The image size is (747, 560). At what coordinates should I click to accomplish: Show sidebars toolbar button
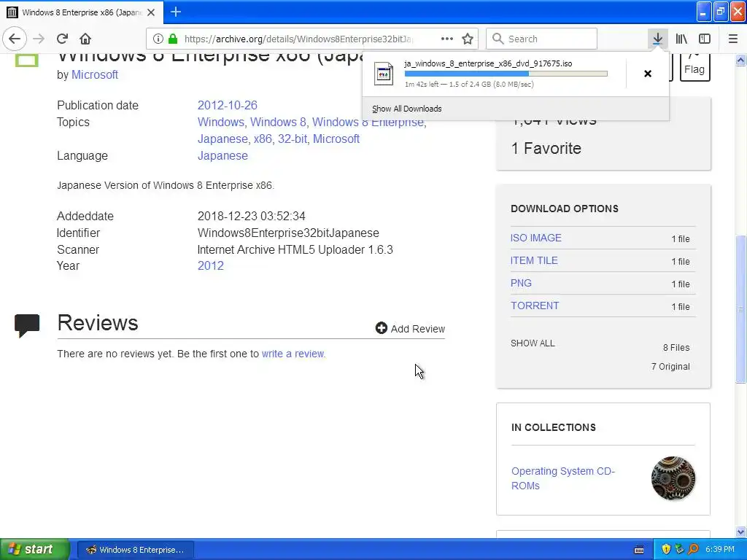[705, 39]
